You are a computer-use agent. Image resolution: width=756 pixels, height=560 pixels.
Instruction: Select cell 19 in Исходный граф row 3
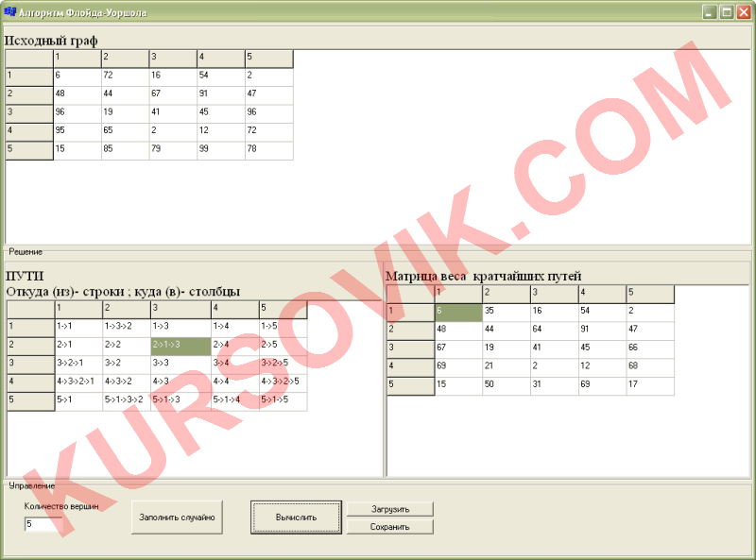coord(126,113)
